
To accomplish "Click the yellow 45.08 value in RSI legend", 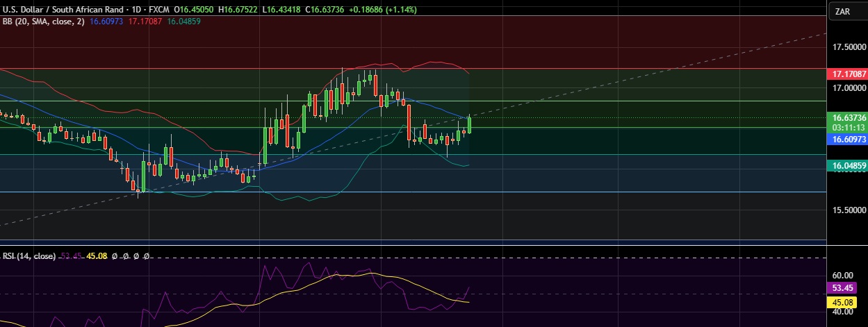I will click(95, 256).
